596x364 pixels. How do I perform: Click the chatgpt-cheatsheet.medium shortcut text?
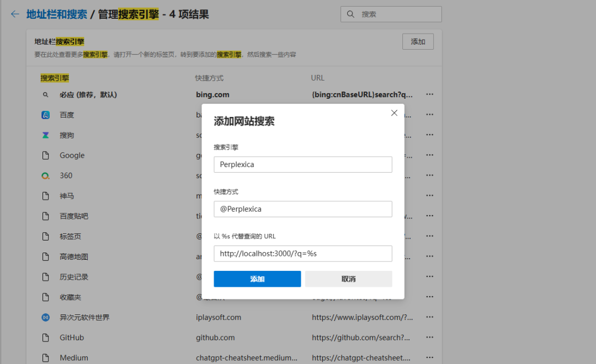(x=247, y=357)
